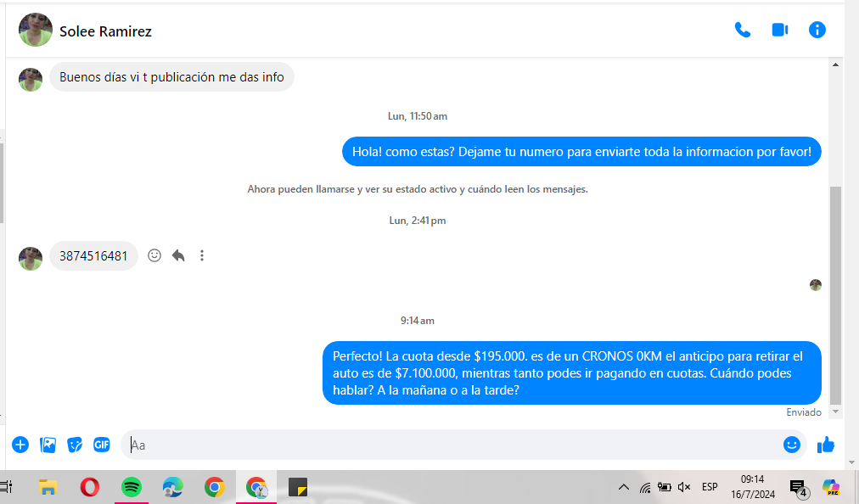Click the chat scrollbar up arrow
The width and height of the screenshot is (859, 504).
pyautogui.click(x=835, y=64)
